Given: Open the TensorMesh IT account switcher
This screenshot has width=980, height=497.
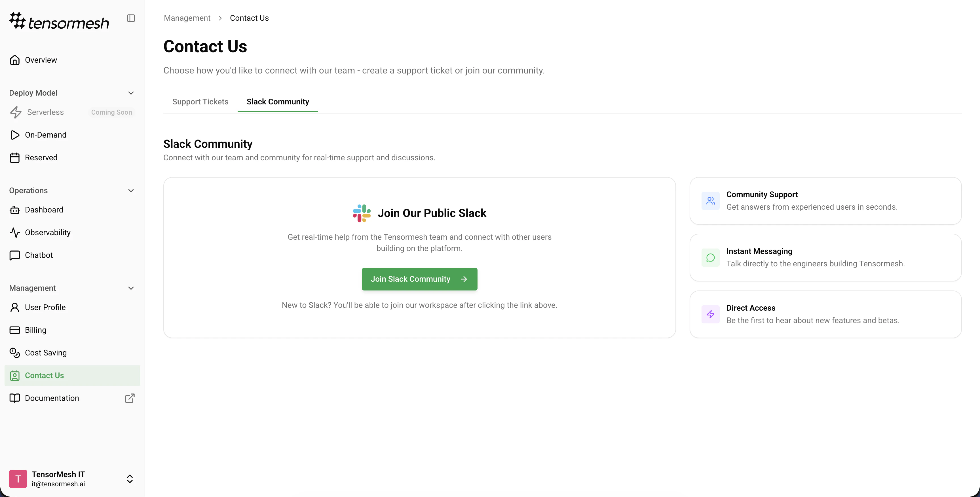Looking at the screenshot, I should pyautogui.click(x=130, y=479).
